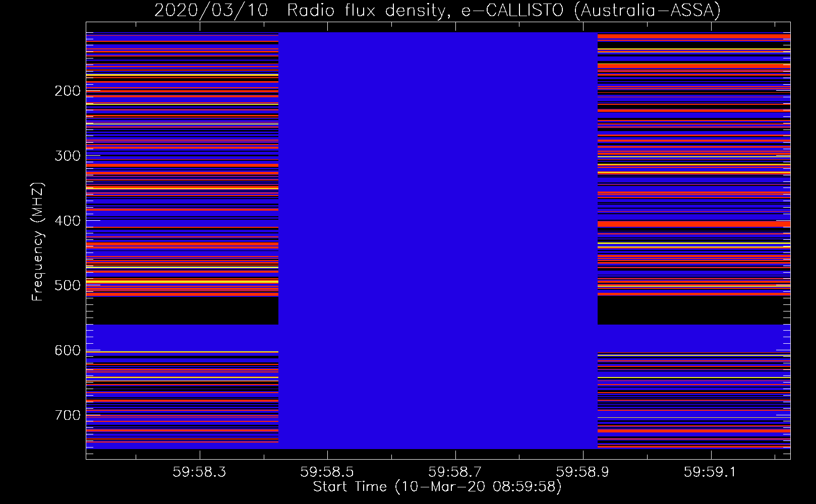Click the 59:58.3 time tick label
The width and height of the screenshot is (816, 504).
(x=199, y=472)
